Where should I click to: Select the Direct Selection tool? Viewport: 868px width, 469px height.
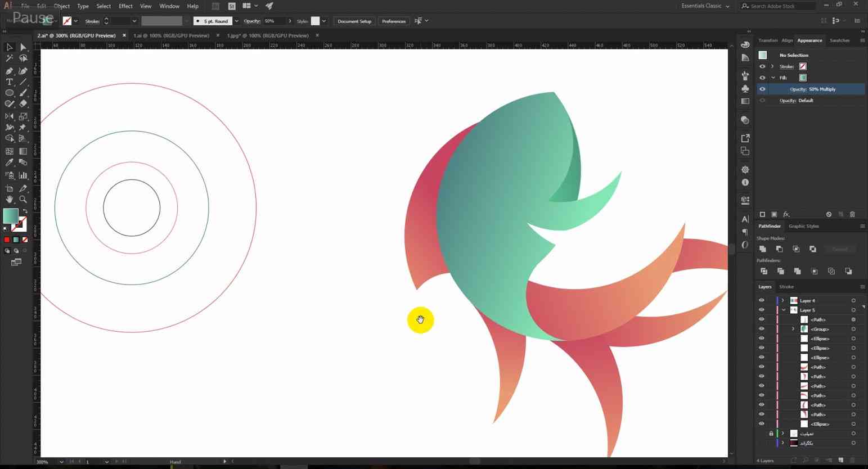(23, 47)
